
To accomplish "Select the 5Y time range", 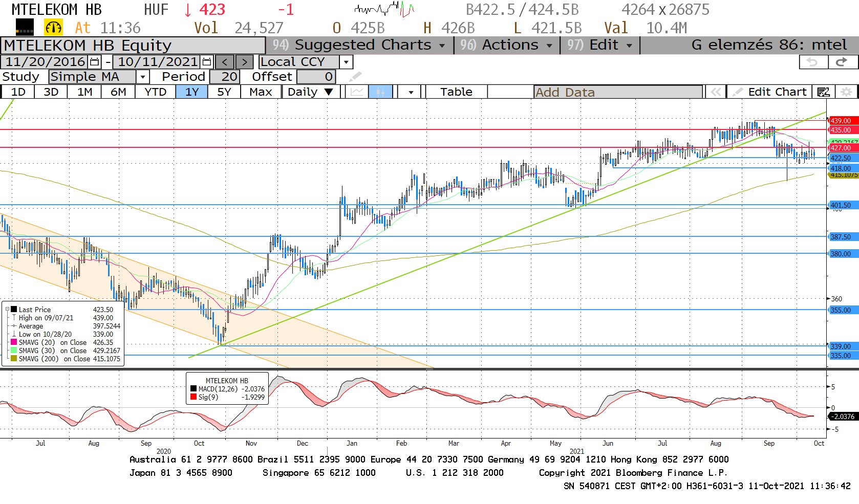I will coord(224,92).
